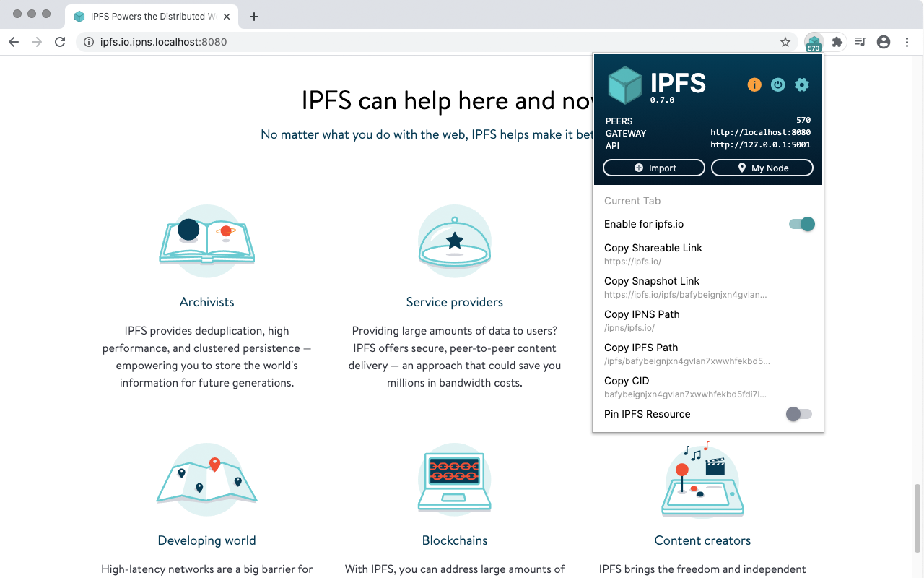Click the IPFS cube logo in popup

(625, 85)
